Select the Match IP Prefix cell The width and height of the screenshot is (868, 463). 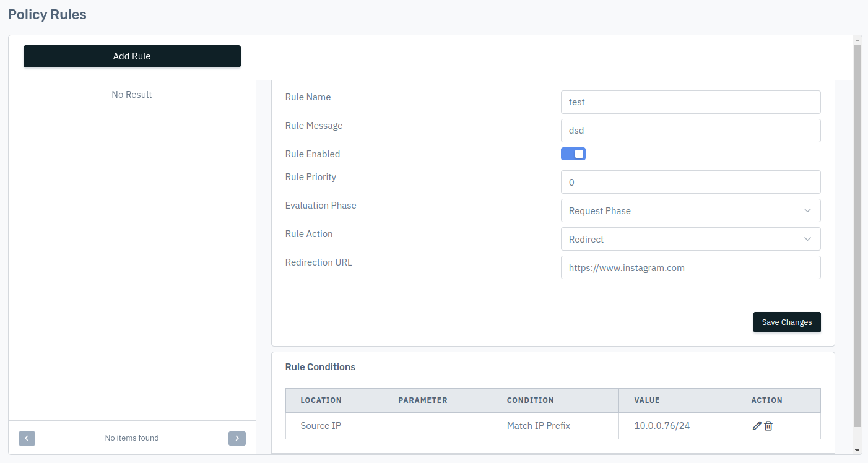click(555, 426)
